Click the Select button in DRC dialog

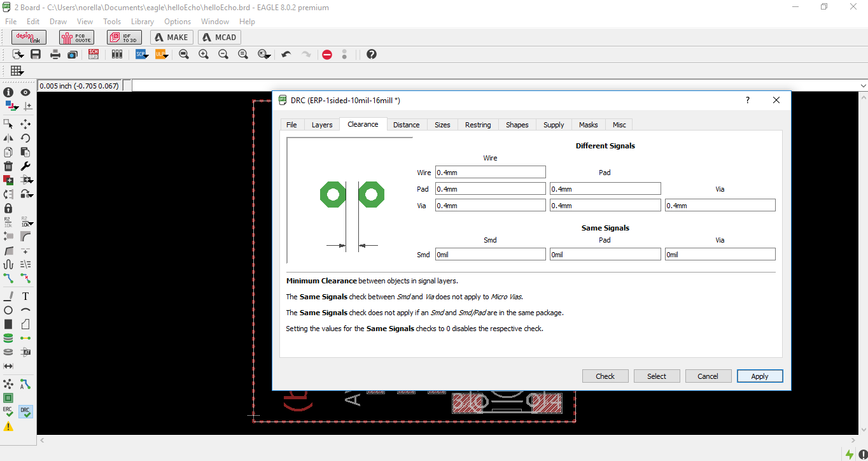[657, 376]
